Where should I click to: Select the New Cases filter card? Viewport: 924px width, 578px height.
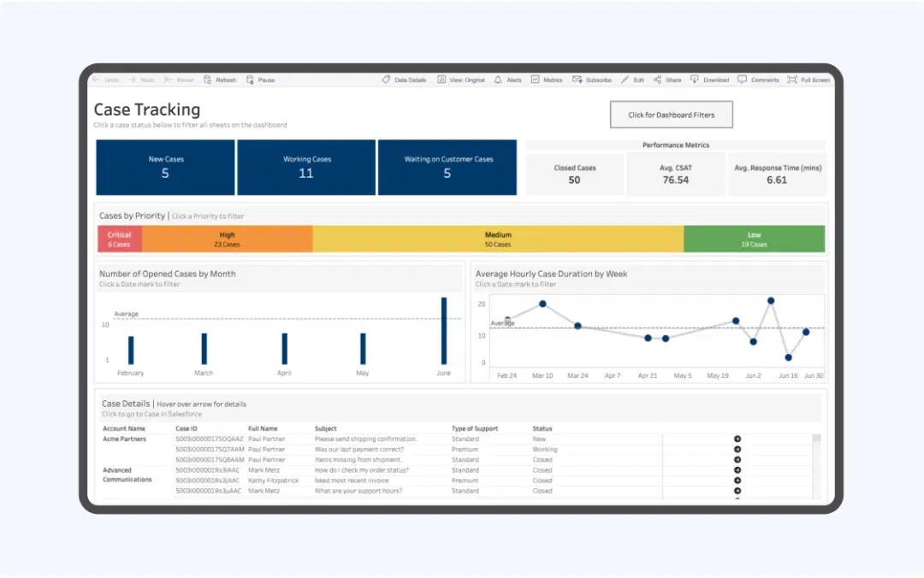[164, 167]
